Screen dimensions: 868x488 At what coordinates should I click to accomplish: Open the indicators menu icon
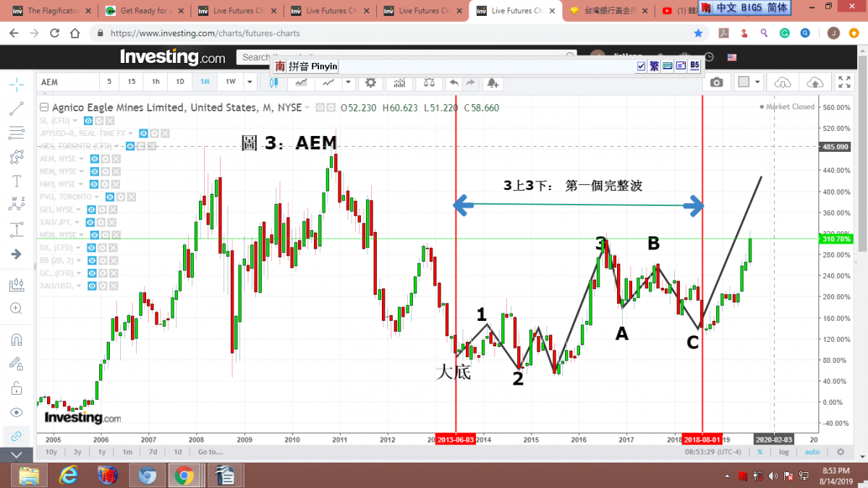click(x=399, y=82)
